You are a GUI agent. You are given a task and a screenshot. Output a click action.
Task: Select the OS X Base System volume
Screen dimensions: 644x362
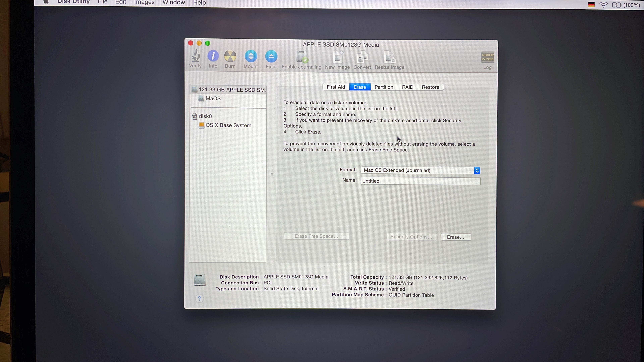coord(228,125)
